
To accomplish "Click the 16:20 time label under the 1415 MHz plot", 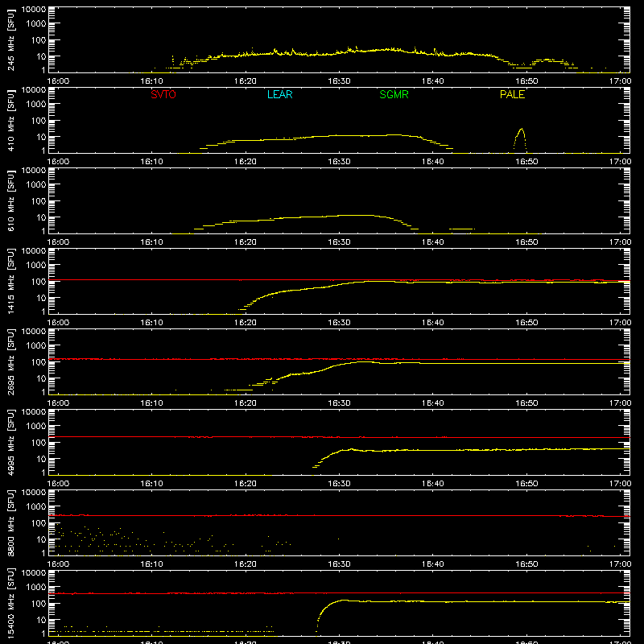I will click(x=246, y=323).
